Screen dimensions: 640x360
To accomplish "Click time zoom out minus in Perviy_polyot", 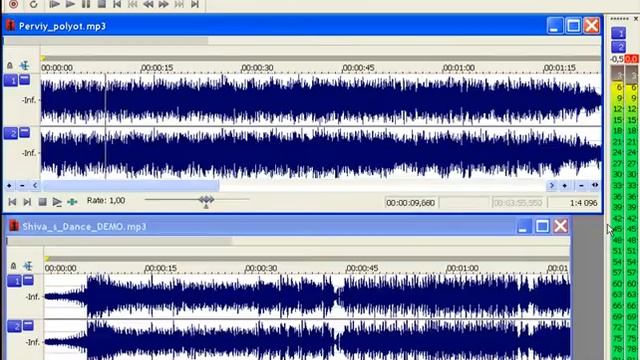I will [581, 186].
